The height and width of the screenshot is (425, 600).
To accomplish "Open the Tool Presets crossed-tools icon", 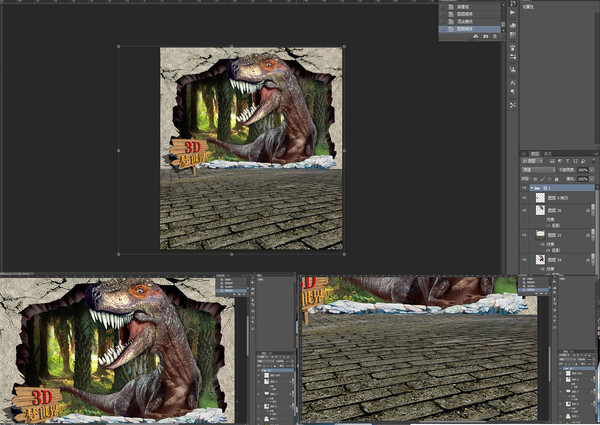I will 512,104.
